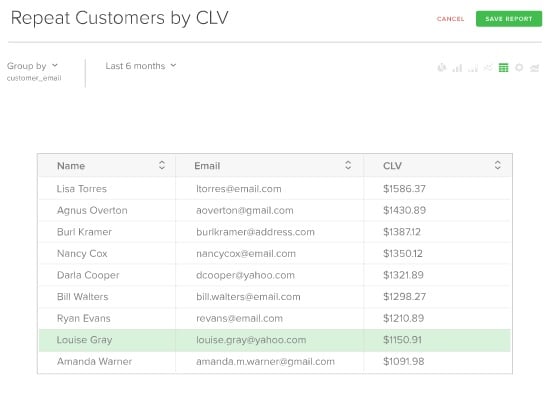The image size is (553, 395).
Task: Select the donut chart icon
Action: point(519,67)
